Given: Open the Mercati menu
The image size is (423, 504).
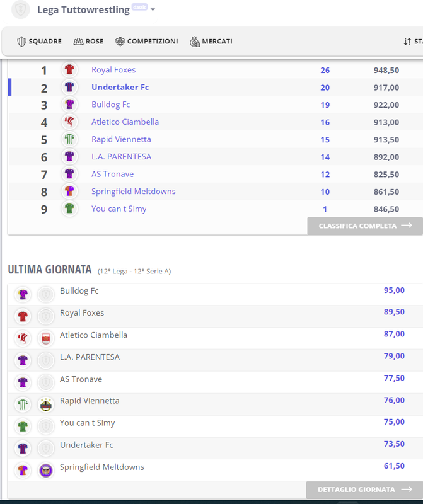Looking at the screenshot, I should coord(211,42).
